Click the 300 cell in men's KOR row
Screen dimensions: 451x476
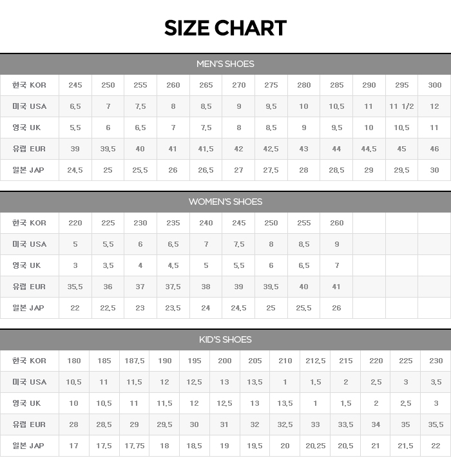434,85
